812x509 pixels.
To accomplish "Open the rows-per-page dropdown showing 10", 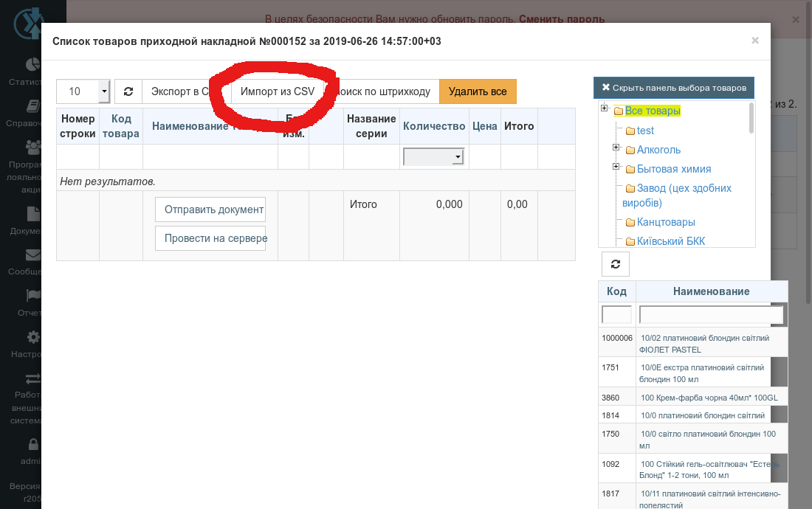I will (x=83, y=91).
